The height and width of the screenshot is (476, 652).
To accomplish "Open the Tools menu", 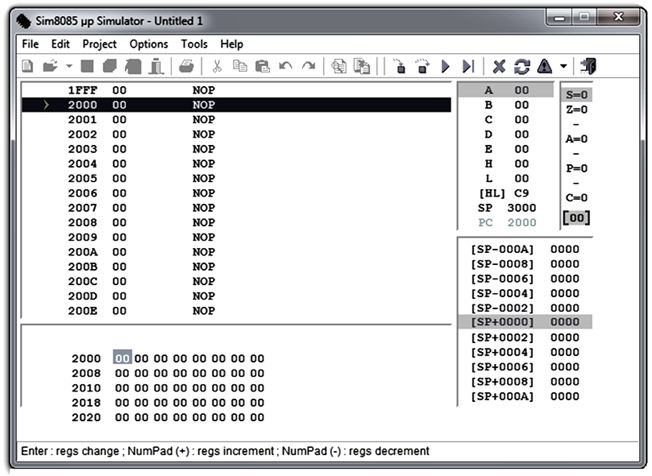I will click(194, 44).
